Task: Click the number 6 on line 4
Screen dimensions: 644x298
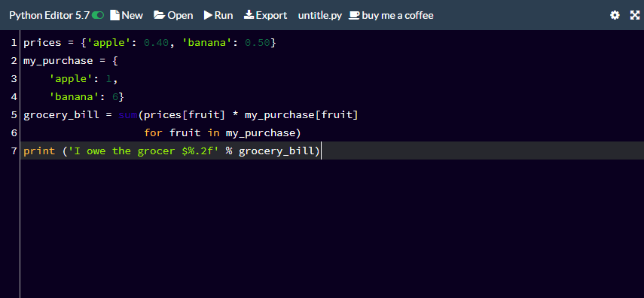Action: pos(115,97)
